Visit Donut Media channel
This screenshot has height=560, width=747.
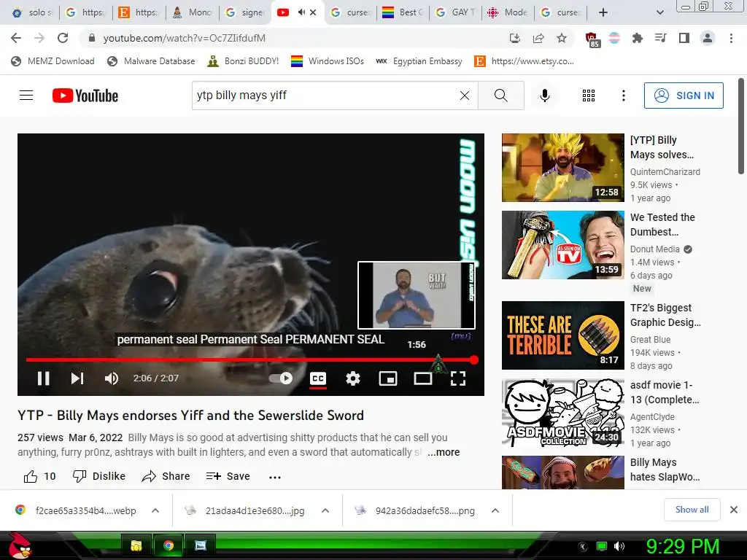pos(654,249)
